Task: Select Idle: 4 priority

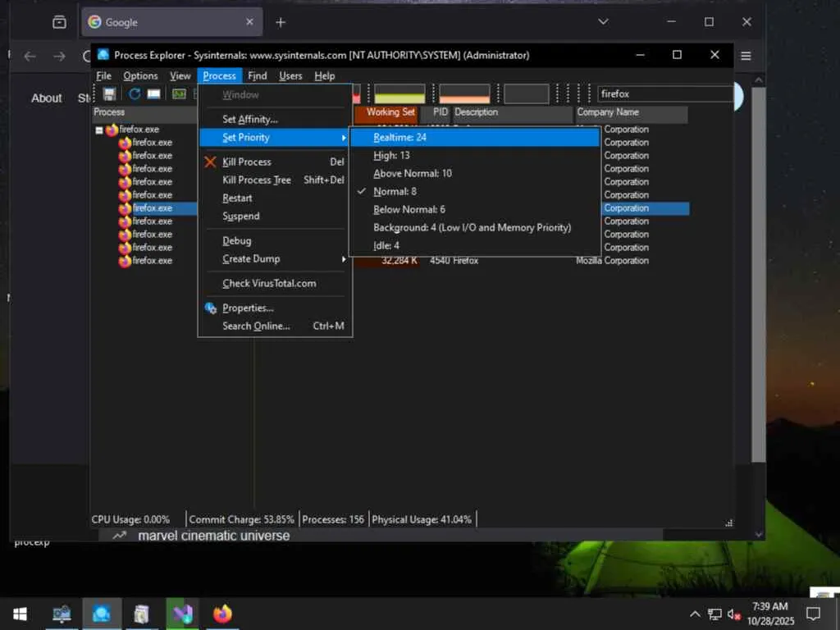Action: coord(475,246)
